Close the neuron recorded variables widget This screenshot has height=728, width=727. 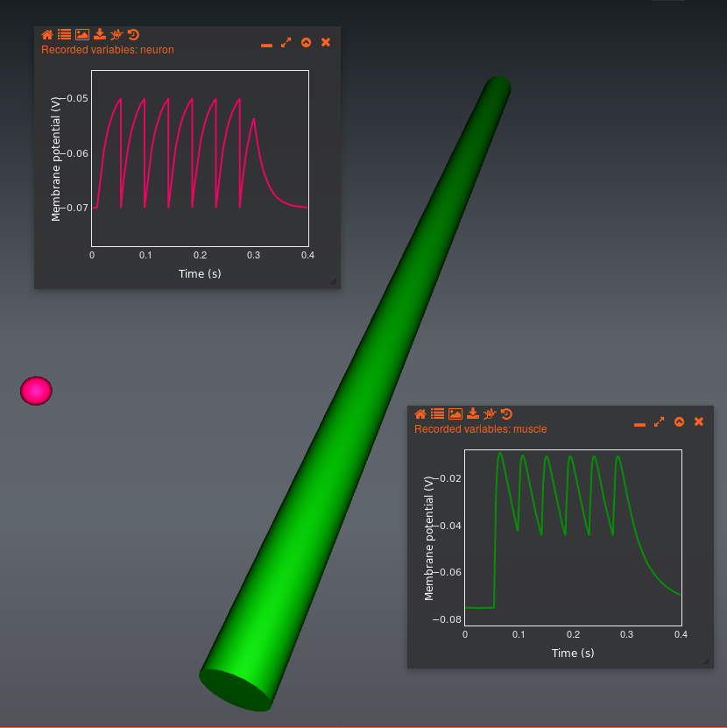(x=326, y=43)
